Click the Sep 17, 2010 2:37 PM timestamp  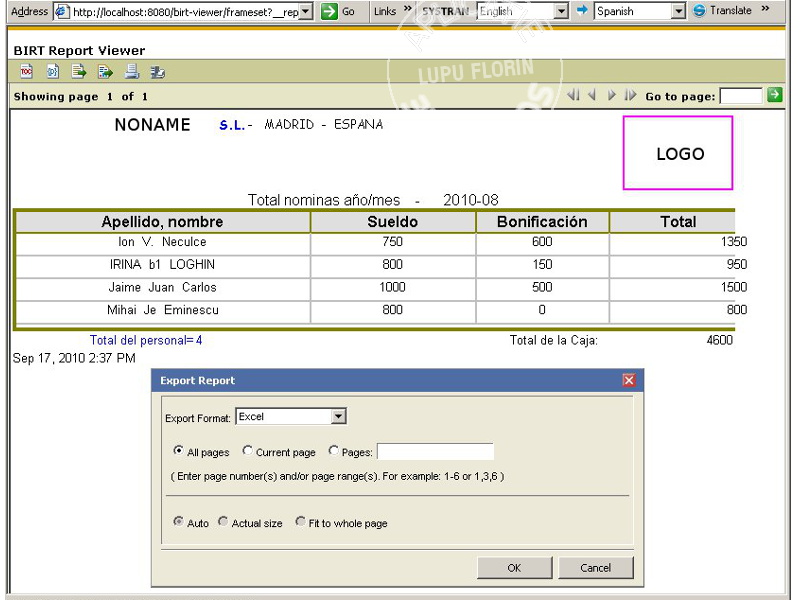[74, 358]
